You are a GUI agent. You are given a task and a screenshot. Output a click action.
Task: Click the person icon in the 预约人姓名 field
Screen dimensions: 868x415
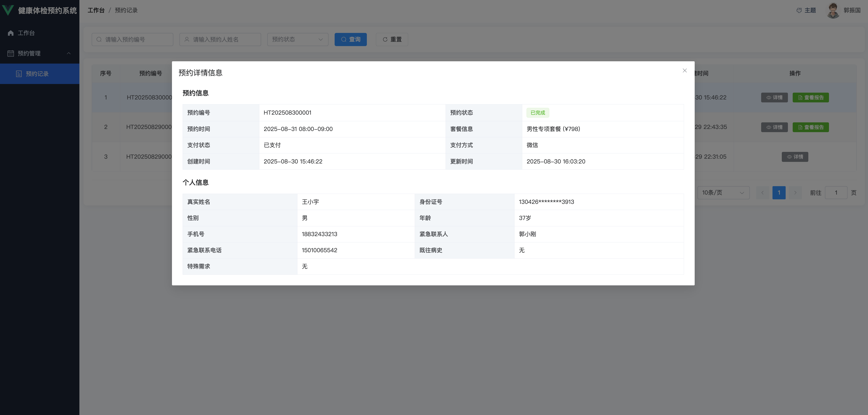(x=187, y=40)
